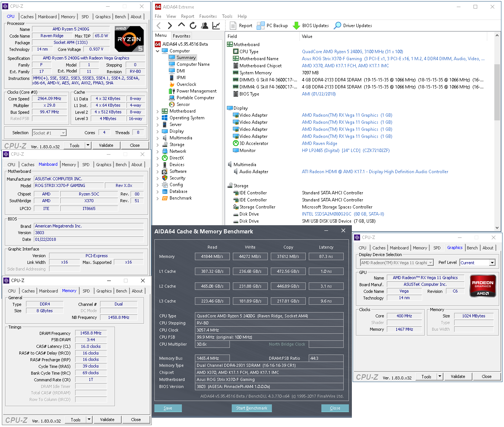Switch to Favorites tab in AIDA64 sidebar

(182, 36)
